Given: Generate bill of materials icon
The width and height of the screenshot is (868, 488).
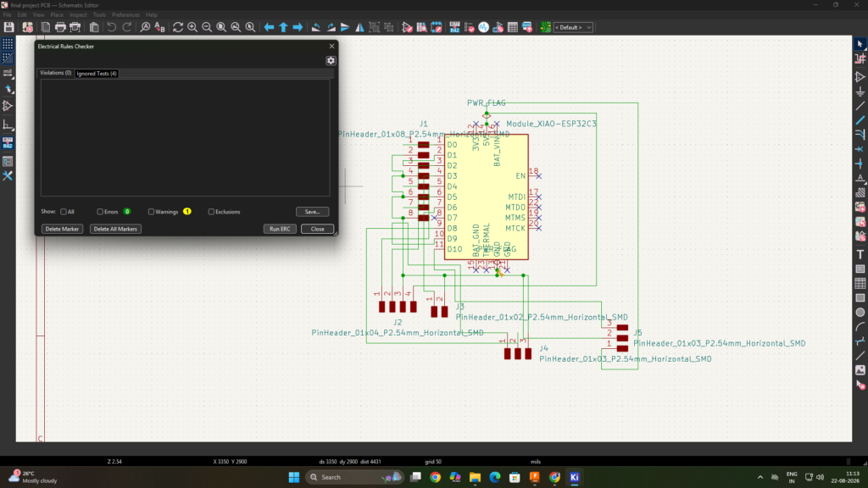Looking at the screenshot, I should (x=527, y=27).
